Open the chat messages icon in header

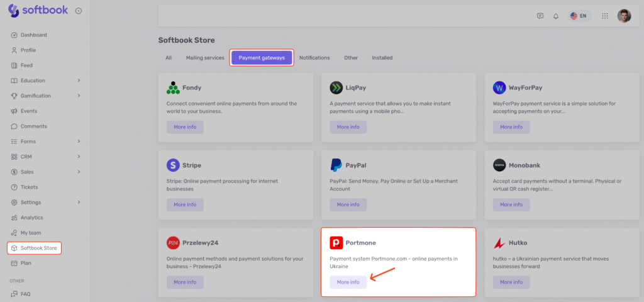(x=540, y=16)
